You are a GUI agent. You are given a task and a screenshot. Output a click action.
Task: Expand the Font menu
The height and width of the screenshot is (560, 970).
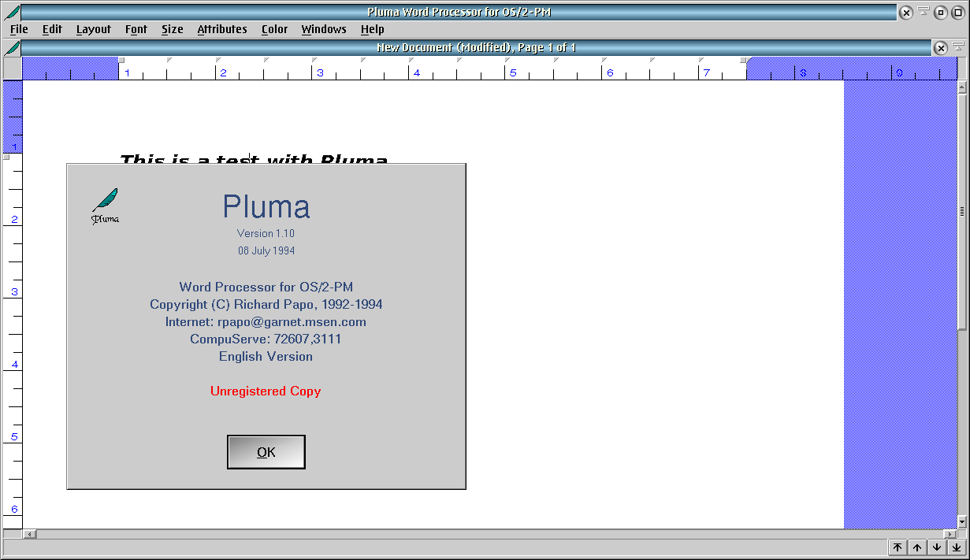pos(136,29)
